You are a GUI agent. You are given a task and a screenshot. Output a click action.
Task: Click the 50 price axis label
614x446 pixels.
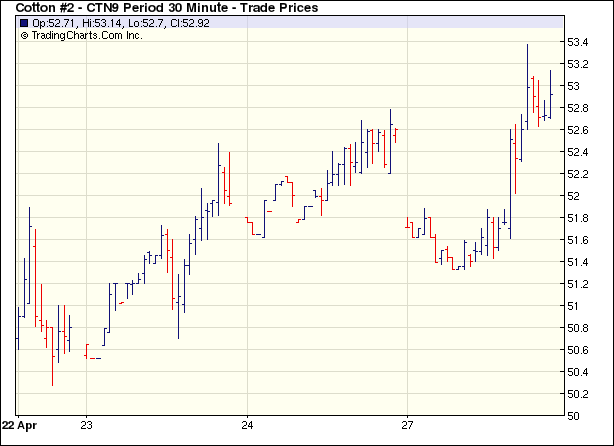pos(573,416)
